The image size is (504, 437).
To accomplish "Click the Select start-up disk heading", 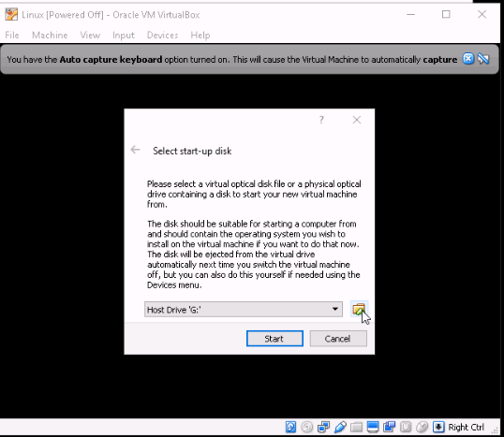I will click(x=192, y=151).
